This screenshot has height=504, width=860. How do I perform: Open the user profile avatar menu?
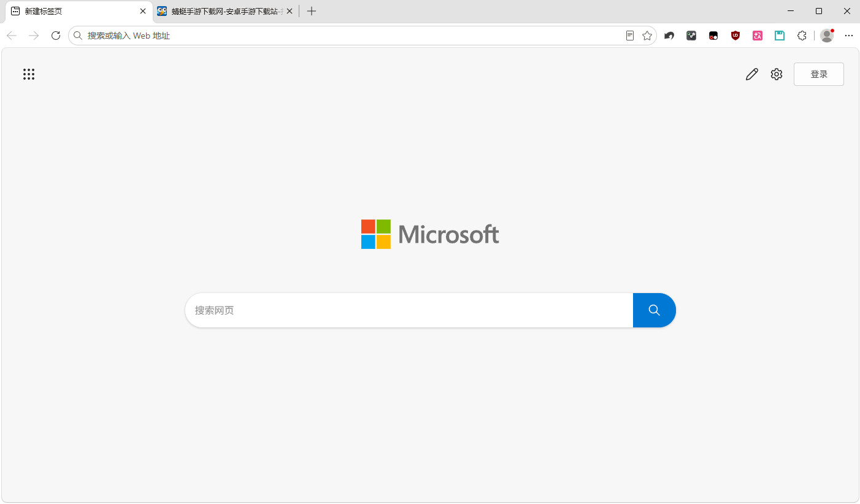827,36
